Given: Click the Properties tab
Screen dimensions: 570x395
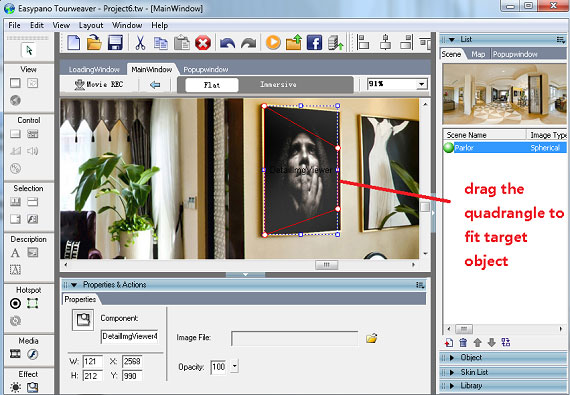Looking at the screenshot, I should click(x=80, y=299).
